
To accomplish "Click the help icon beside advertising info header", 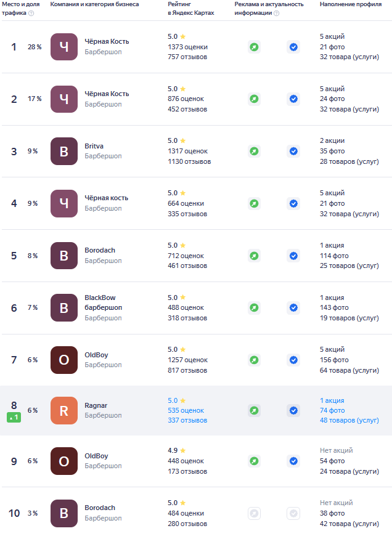I will 276,13.
